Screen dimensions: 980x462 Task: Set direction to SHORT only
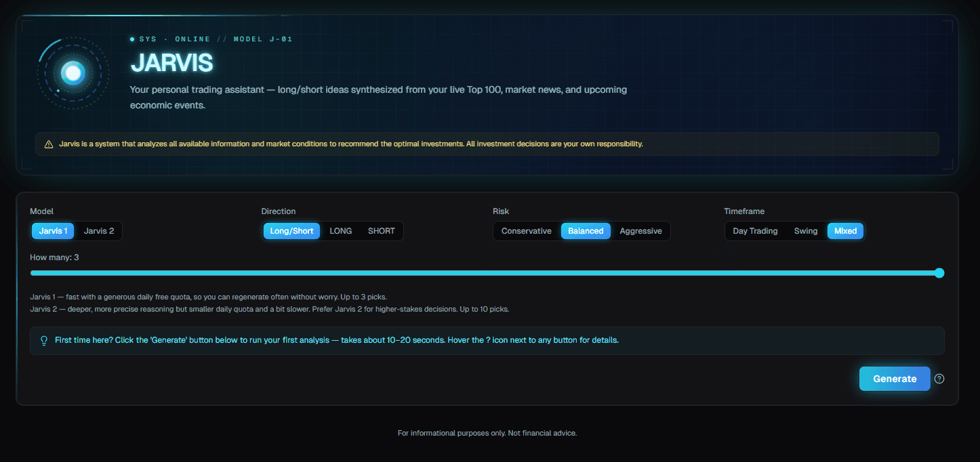pos(382,231)
